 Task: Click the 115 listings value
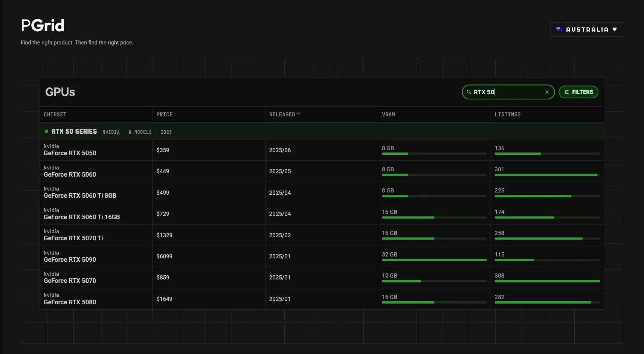(499, 255)
